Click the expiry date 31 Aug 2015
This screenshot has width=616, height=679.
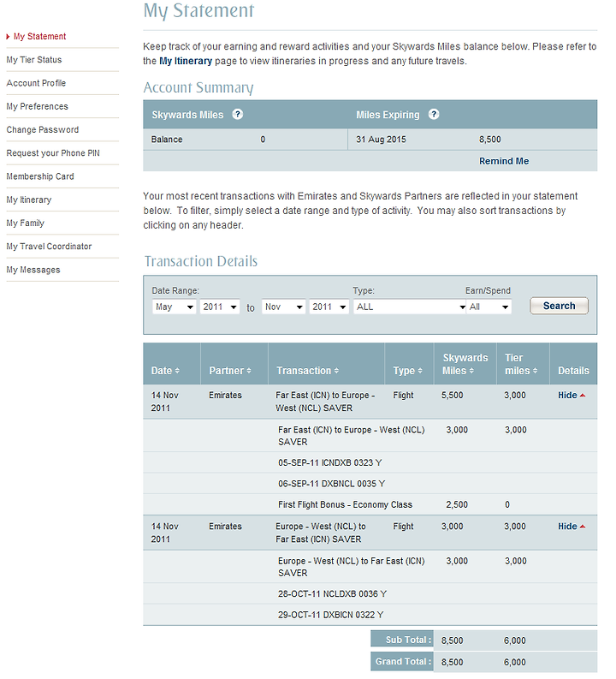click(381, 140)
